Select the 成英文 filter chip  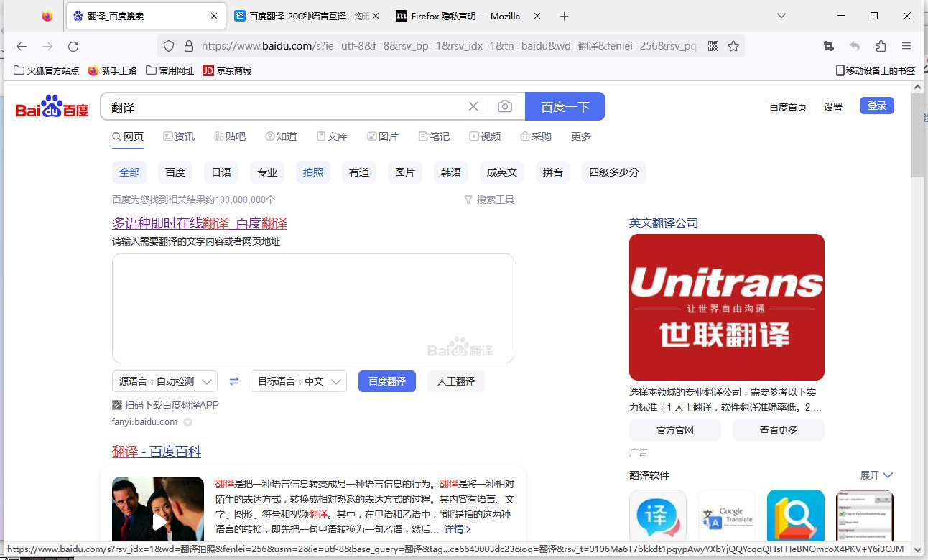click(502, 172)
